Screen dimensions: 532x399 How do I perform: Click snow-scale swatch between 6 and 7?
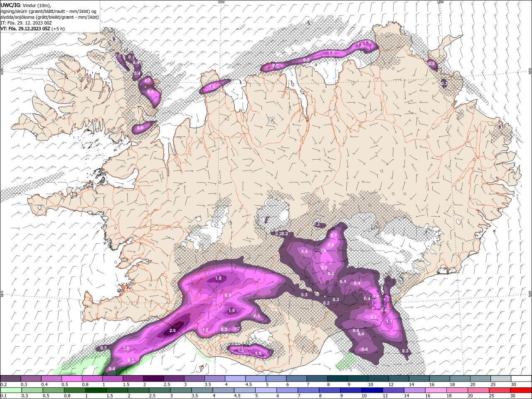(296, 379)
